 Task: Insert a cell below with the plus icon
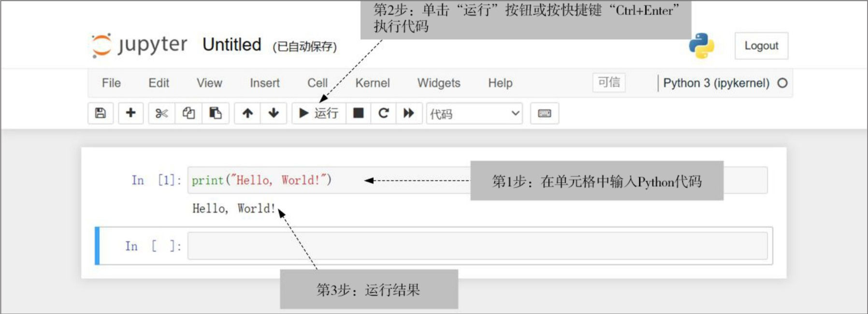tap(130, 113)
